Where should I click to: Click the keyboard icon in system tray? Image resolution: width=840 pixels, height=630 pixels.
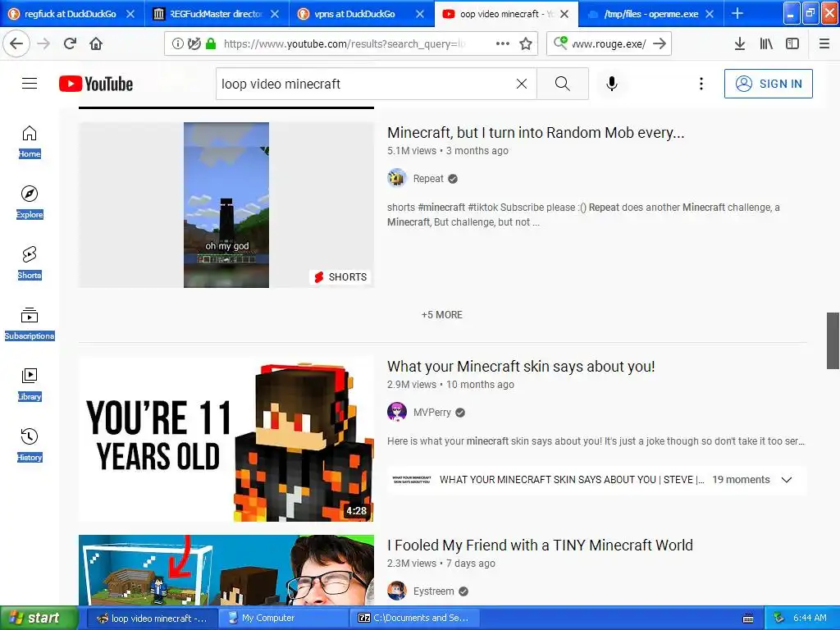[748, 619]
